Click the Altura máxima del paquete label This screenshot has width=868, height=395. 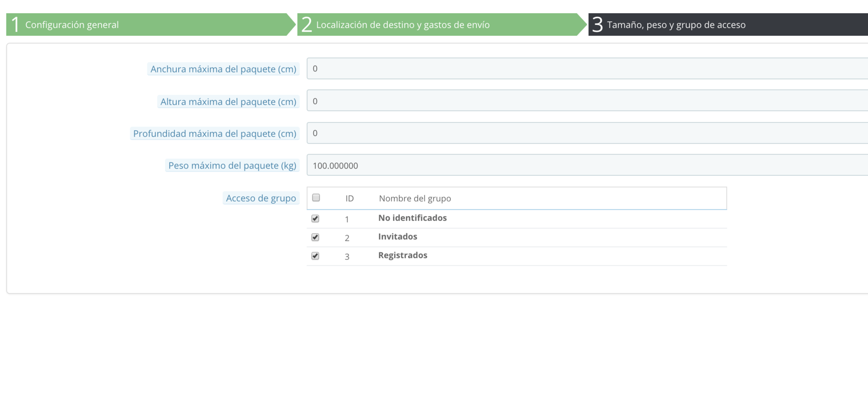228,102
